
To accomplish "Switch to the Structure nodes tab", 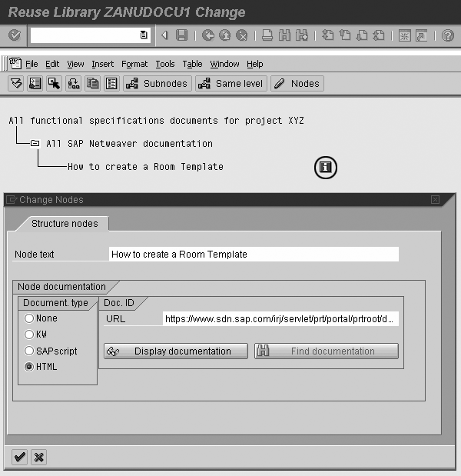I will (64, 224).
